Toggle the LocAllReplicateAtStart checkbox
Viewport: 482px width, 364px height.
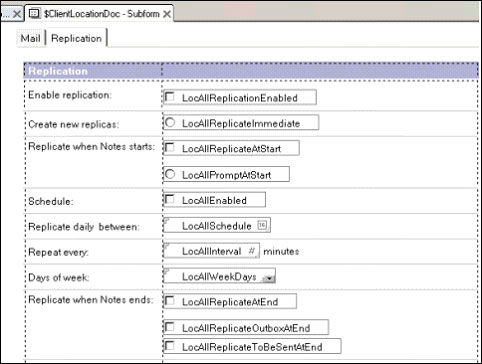pos(170,148)
